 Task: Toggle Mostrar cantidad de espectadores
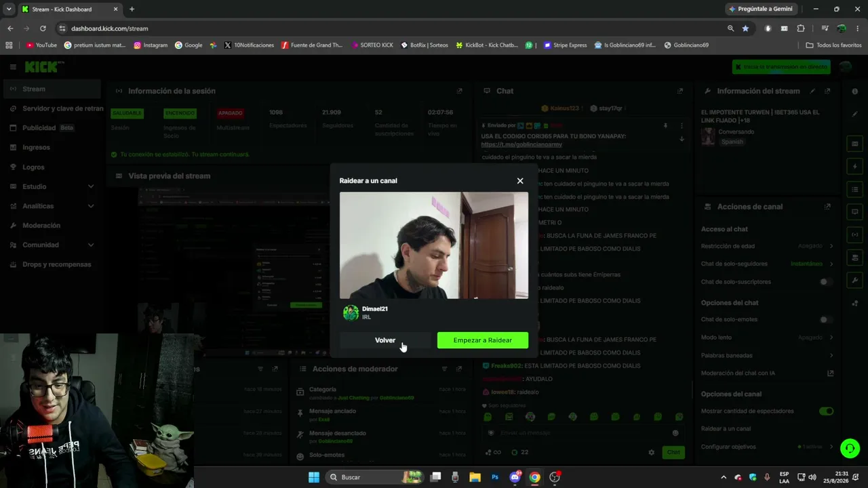pyautogui.click(x=826, y=411)
